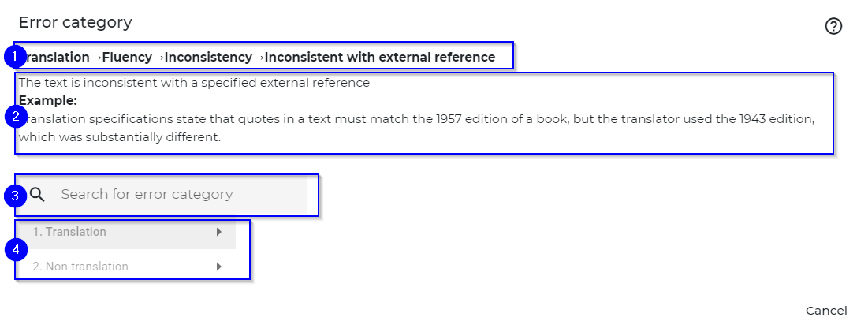Focus the Search for error category field

163,194
